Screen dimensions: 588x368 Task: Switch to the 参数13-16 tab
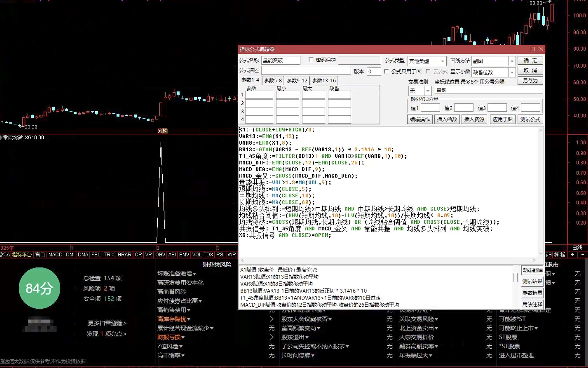click(x=324, y=81)
